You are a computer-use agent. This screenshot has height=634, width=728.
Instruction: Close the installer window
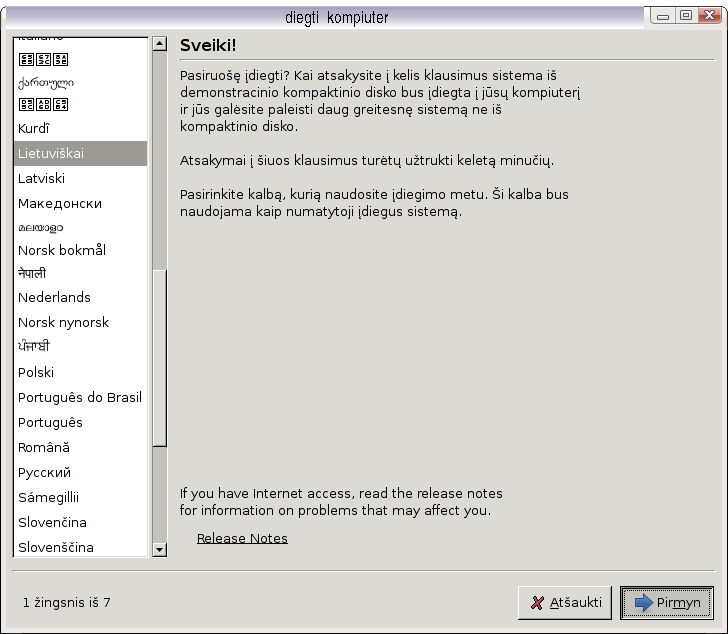(x=709, y=15)
